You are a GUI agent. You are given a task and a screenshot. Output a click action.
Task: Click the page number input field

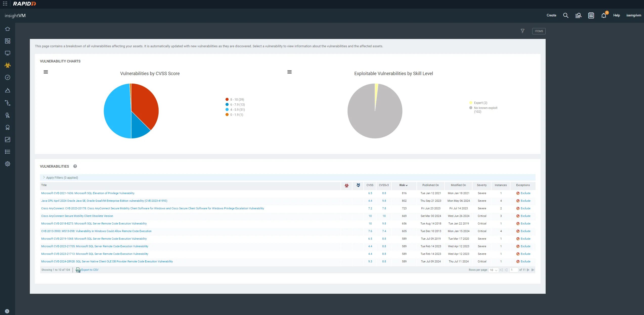pos(513,270)
